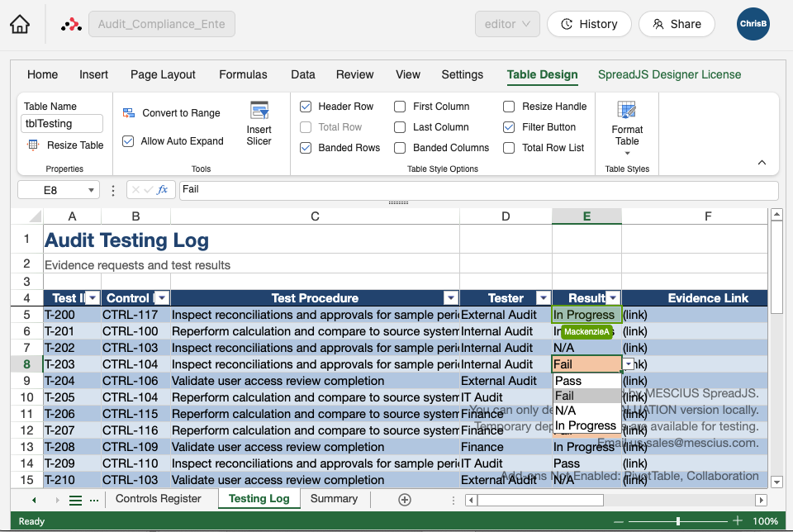Select the Convert to Range tool

pyautogui.click(x=173, y=112)
